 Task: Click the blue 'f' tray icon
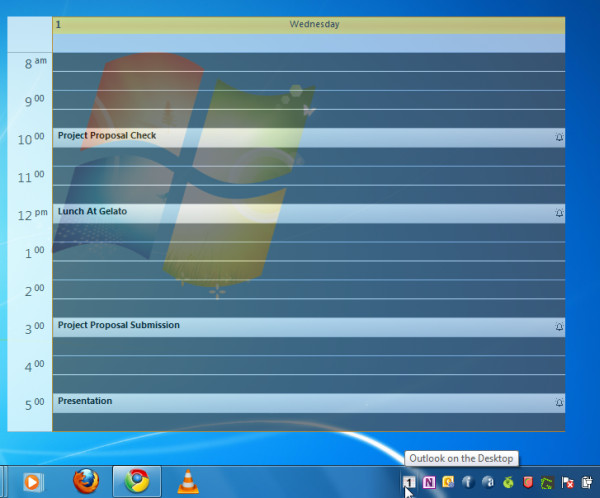(x=468, y=482)
